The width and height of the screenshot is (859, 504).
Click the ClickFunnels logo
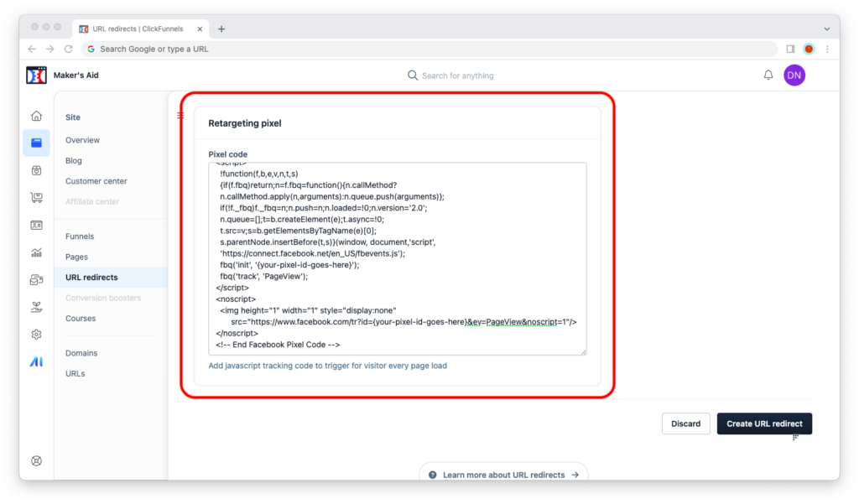36,75
